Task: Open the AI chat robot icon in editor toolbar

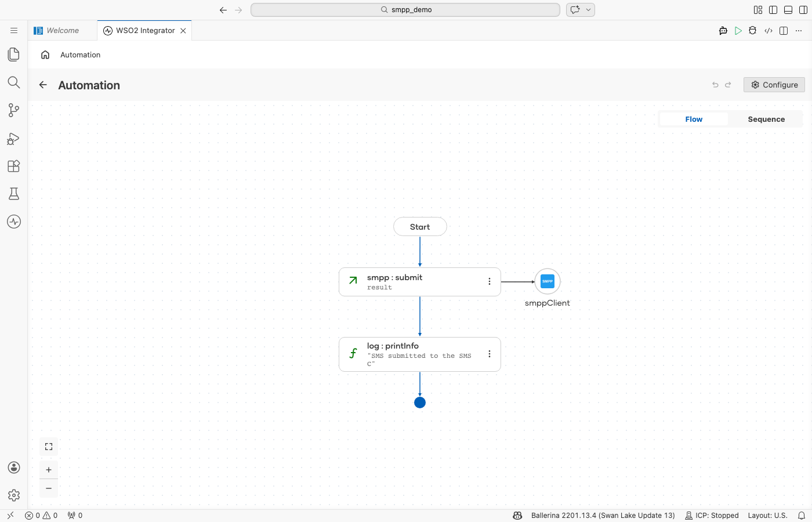Action: [723, 31]
